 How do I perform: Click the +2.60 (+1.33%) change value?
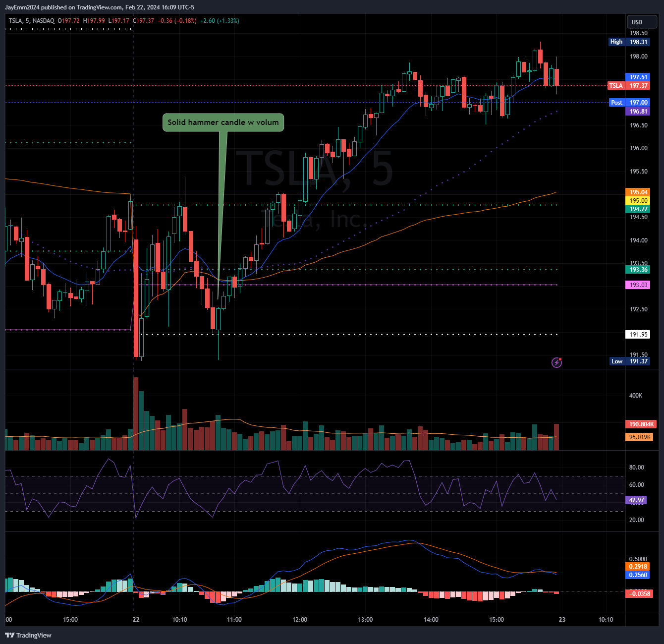[220, 21]
